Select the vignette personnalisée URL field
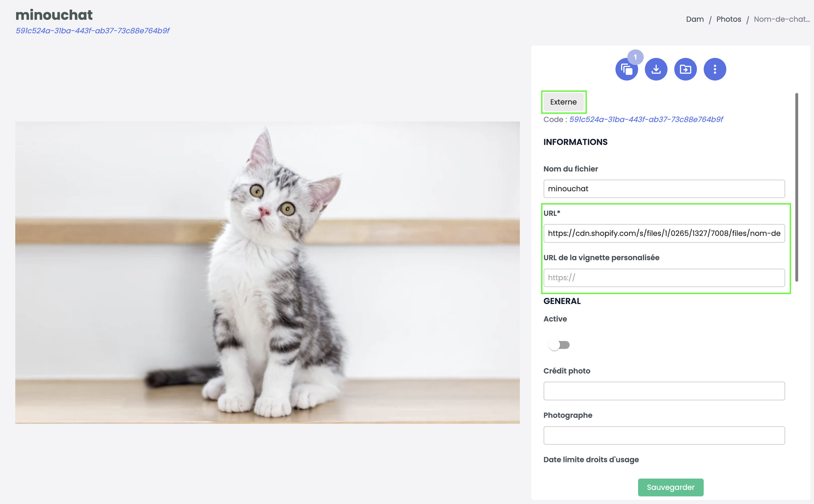 pyautogui.click(x=664, y=278)
